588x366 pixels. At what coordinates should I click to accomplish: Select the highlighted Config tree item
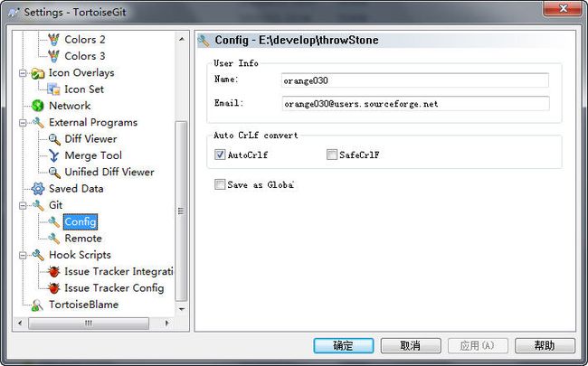81,221
